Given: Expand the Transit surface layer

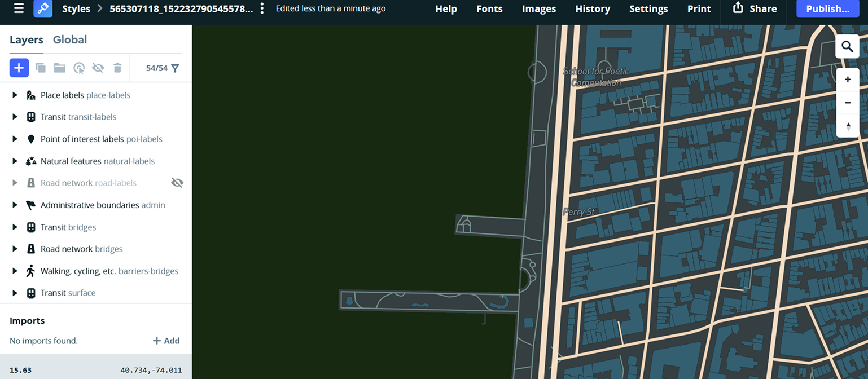Looking at the screenshot, I should pos(15,293).
